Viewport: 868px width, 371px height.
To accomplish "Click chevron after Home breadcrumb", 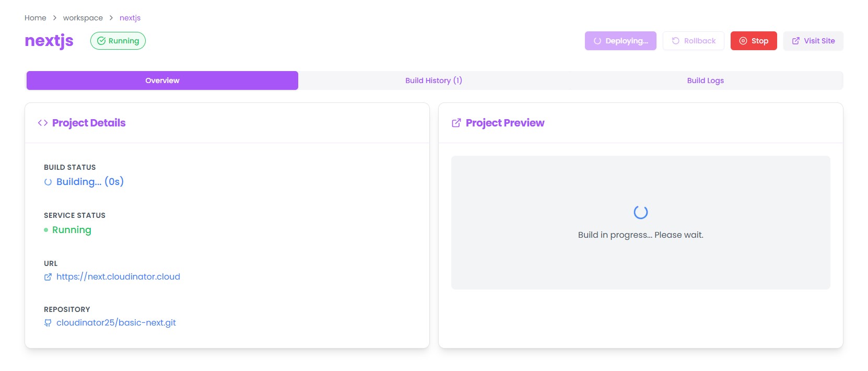I will (55, 18).
